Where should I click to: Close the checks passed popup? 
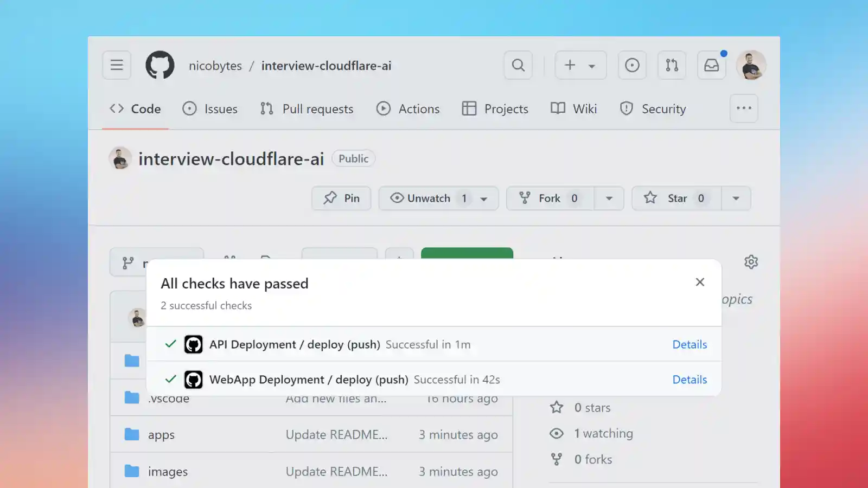point(700,282)
